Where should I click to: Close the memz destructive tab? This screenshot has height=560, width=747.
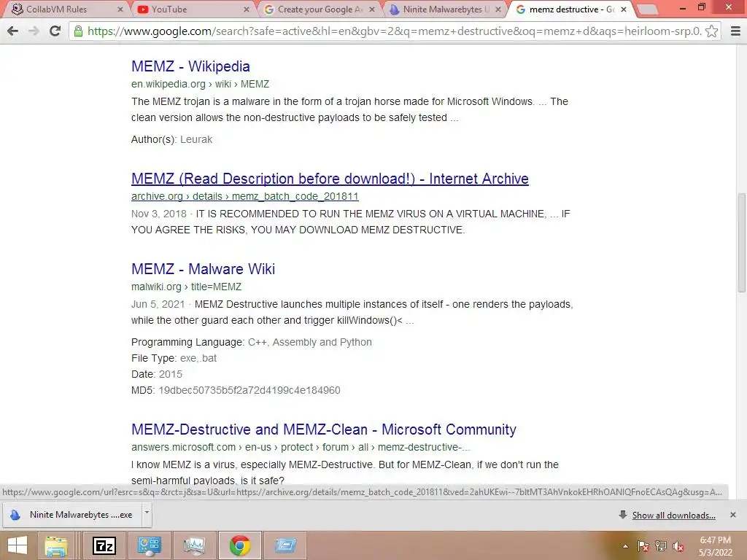[x=624, y=9]
